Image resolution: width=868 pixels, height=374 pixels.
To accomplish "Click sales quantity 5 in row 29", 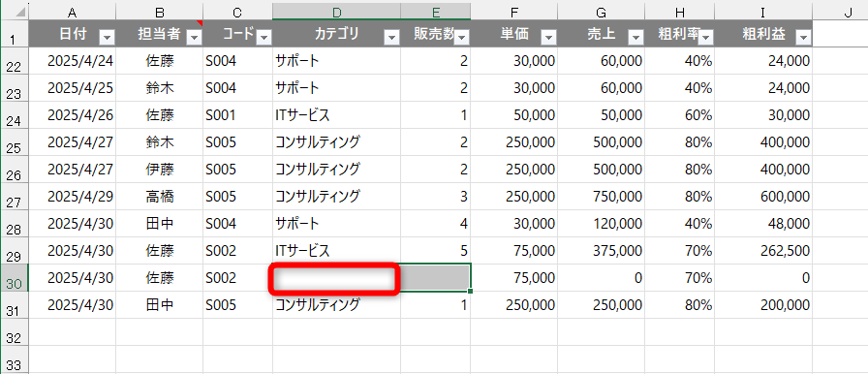I will click(464, 251).
